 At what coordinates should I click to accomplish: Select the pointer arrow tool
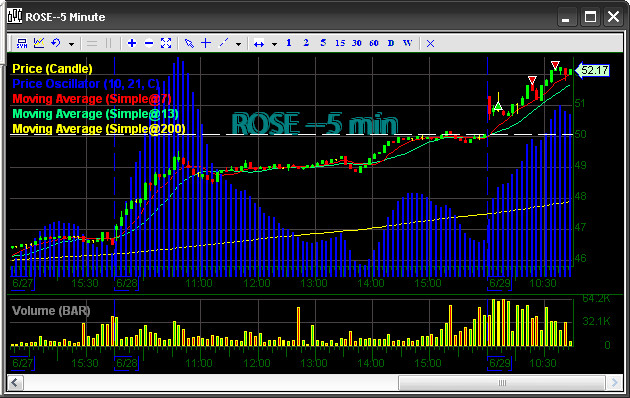189,43
